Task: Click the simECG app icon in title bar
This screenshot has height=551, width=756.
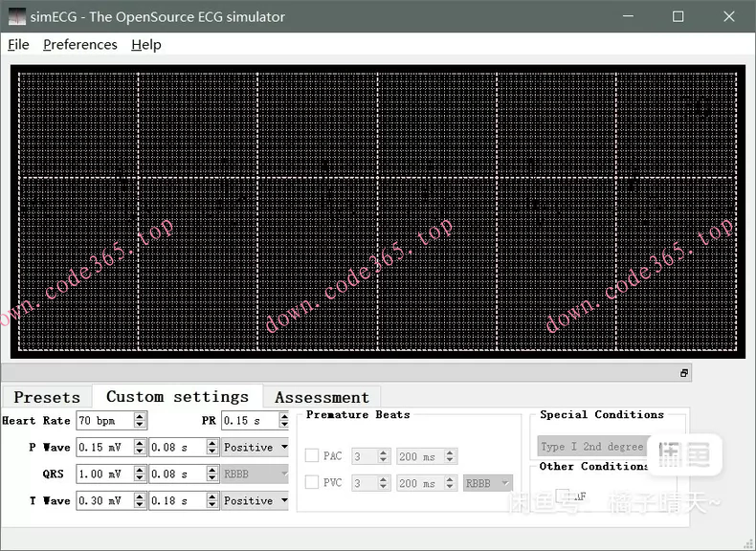Action: pyautogui.click(x=18, y=16)
